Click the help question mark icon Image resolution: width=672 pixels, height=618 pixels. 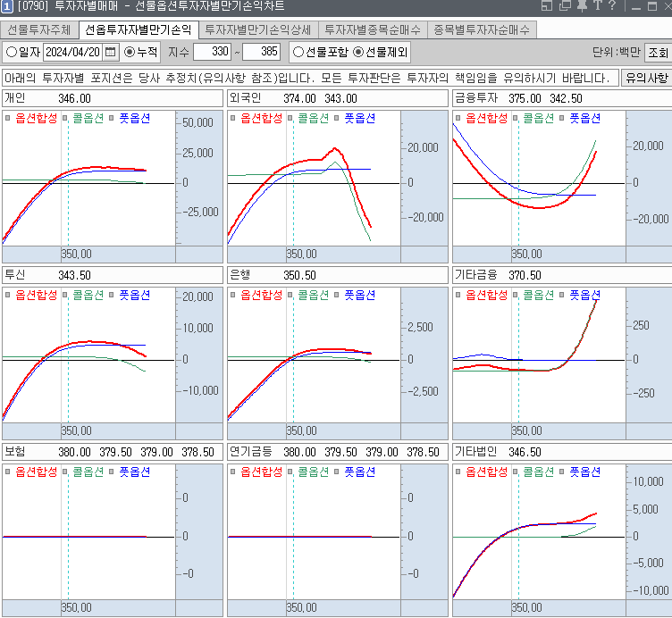[x=611, y=7]
